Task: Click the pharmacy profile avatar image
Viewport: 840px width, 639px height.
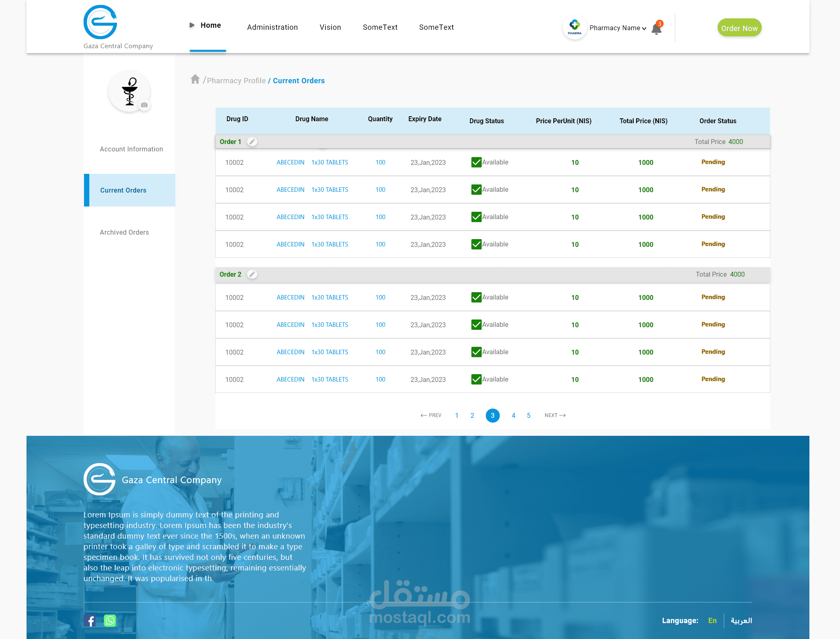Action: point(129,91)
